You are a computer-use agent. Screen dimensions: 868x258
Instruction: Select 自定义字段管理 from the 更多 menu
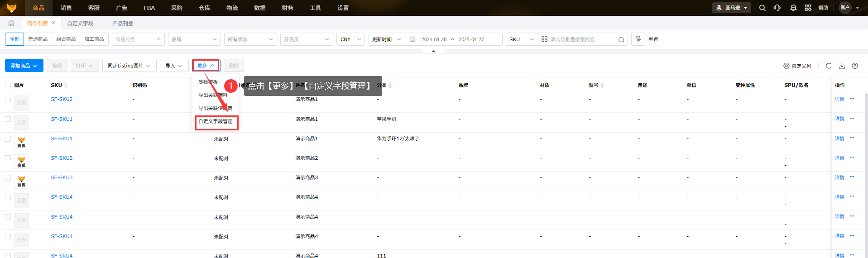pyautogui.click(x=216, y=121)
